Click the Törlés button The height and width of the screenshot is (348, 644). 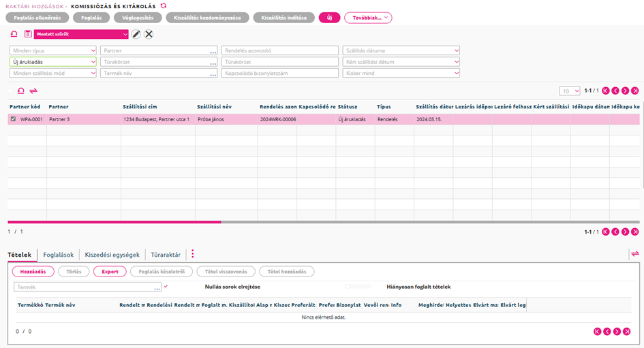point(74,271)
